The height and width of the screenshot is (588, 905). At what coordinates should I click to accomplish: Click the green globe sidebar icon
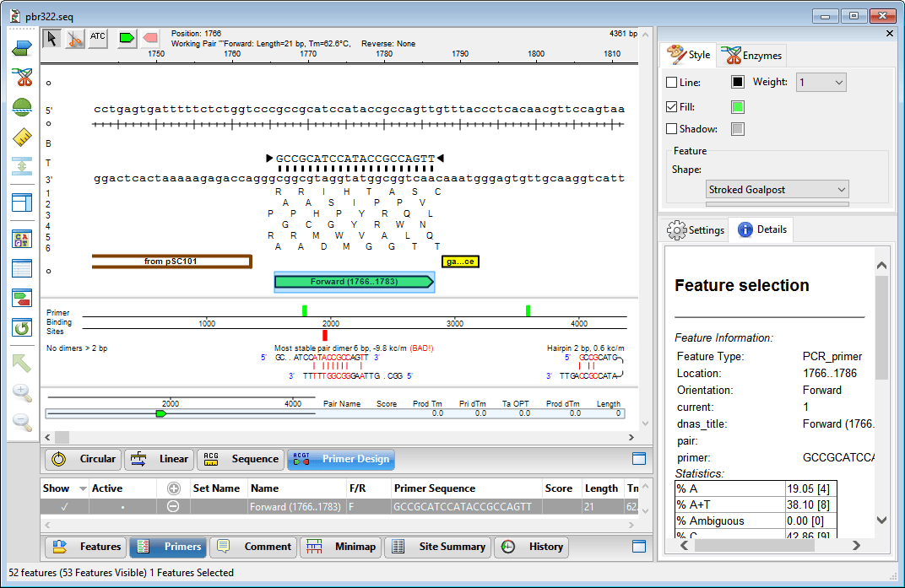[x=22, y=107]
